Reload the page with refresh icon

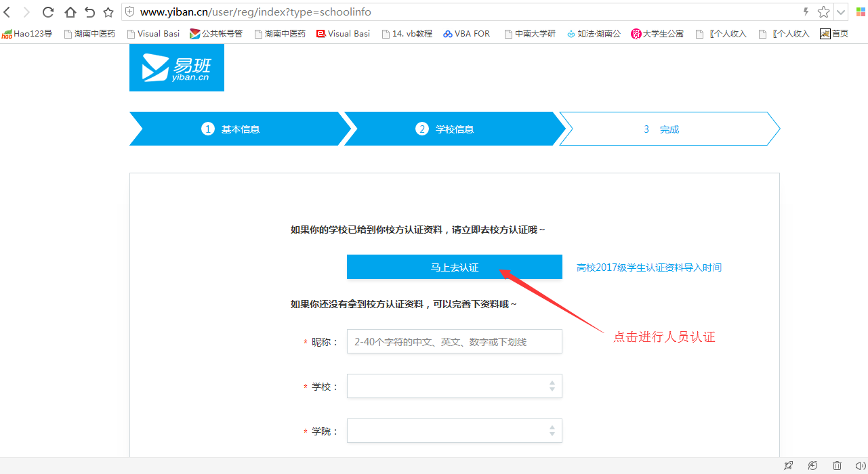point(48,12)
